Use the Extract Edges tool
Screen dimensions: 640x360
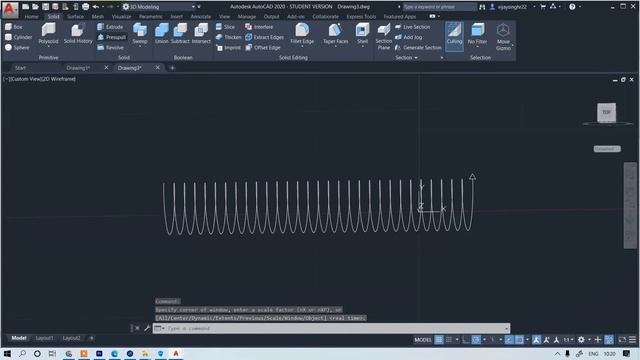pos(264,37)
